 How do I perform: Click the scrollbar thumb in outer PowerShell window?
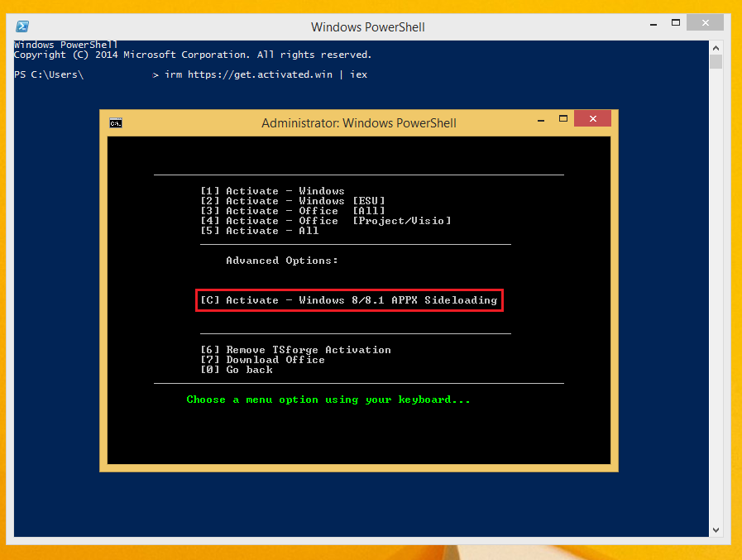pyautogui.click(x=716, y=61)
